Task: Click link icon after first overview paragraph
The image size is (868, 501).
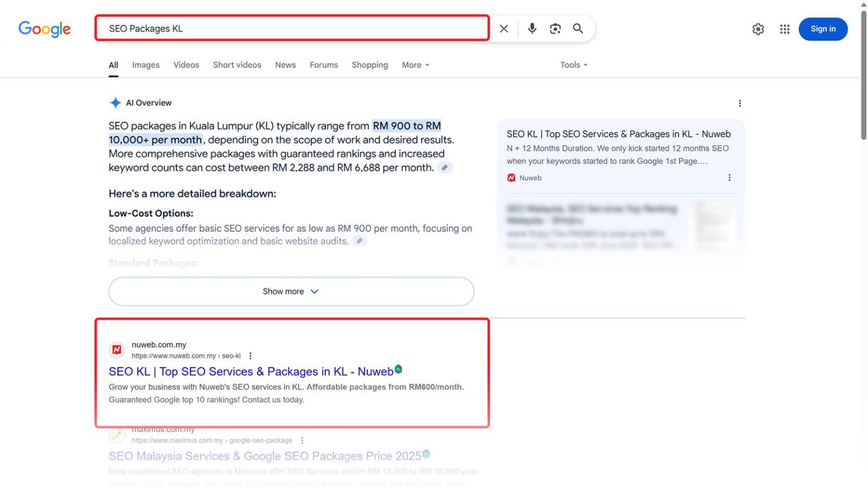Action: (445, 168)
